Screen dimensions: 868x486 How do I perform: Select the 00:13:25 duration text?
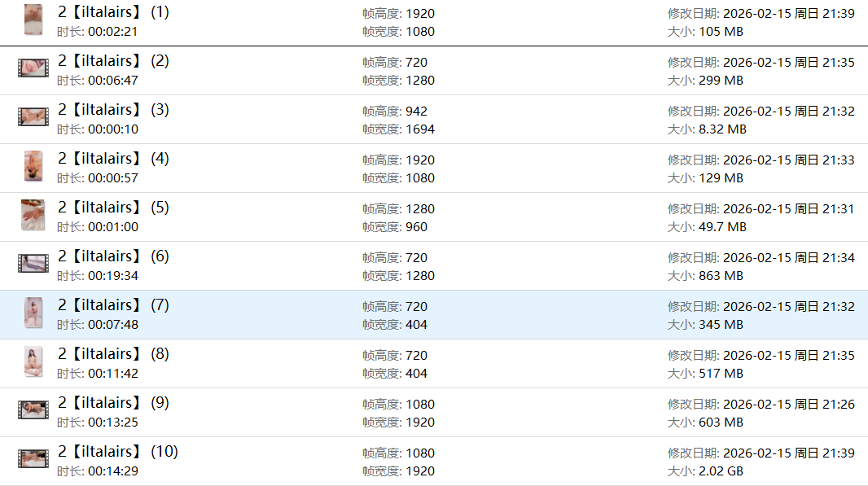[113, 423]
